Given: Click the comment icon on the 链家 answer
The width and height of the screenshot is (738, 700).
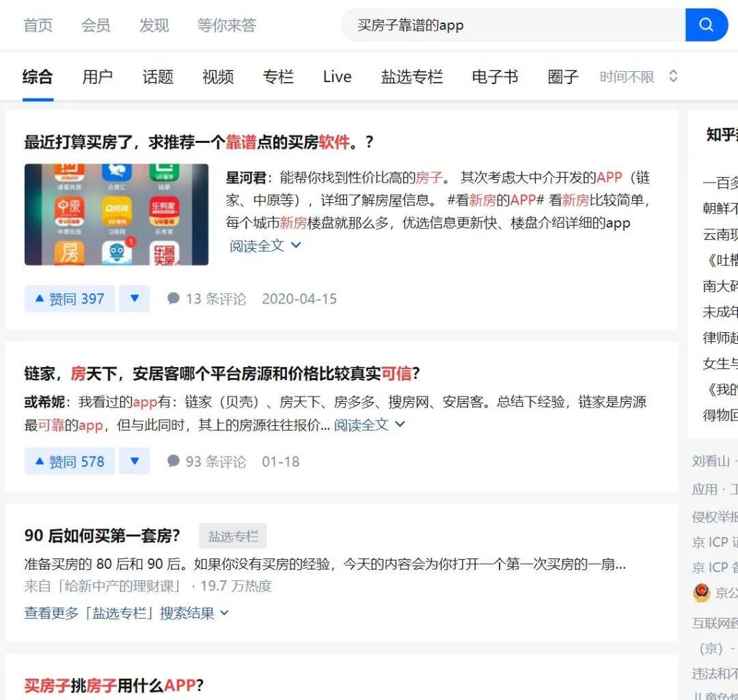Looking at the screenshot, I should [x=175, y=461].
